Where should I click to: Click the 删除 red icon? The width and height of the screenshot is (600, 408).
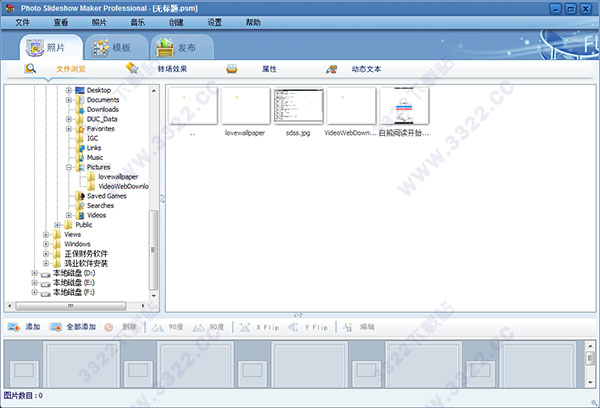(x=109, y=328)
